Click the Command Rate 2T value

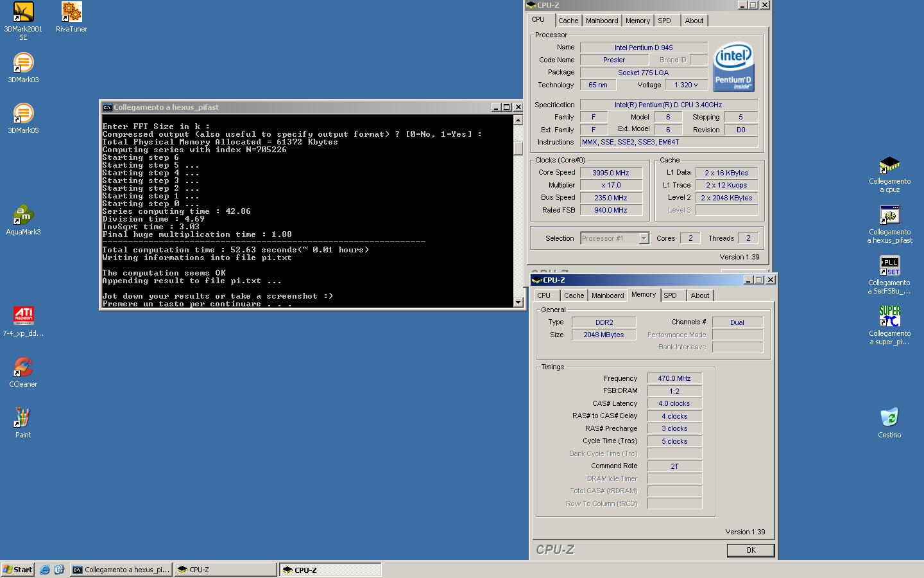click(x=674, y=466)
